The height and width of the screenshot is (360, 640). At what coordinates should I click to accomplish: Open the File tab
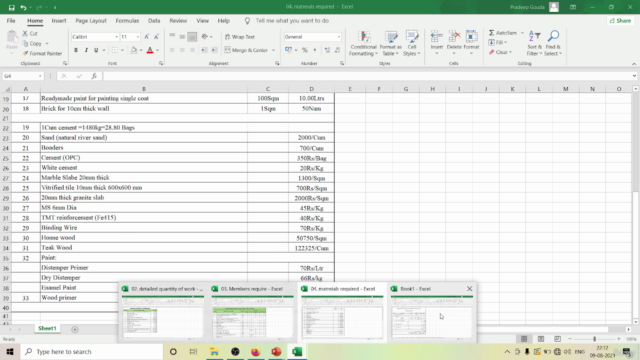pyautogui.click(x=11, y=21)
